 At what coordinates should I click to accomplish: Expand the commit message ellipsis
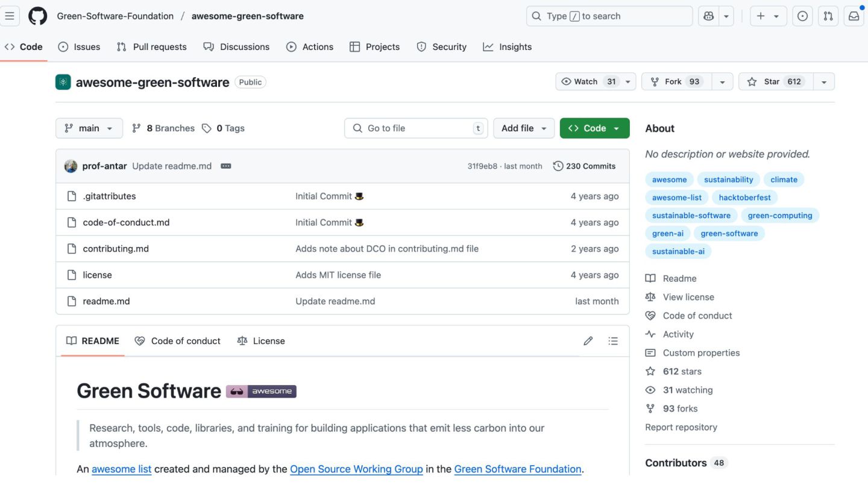pos(226,166)
